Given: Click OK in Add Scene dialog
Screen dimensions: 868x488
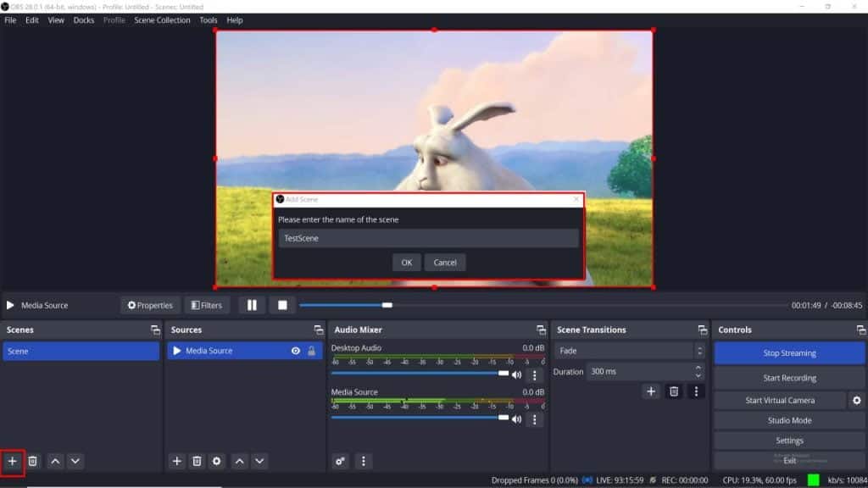Looking at the screenshot, I should click(x=406, y=263).
